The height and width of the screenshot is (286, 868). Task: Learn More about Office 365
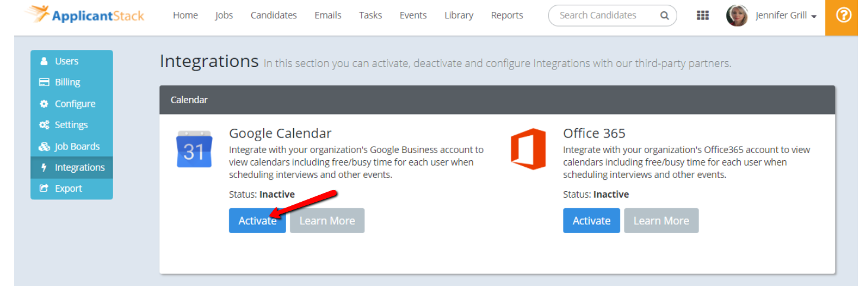tap(661, 221)
